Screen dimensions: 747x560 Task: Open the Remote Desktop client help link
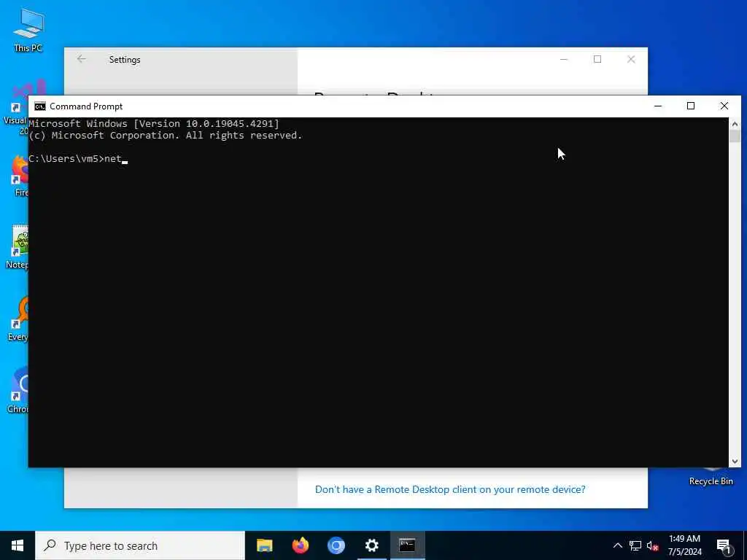[450, 489]
